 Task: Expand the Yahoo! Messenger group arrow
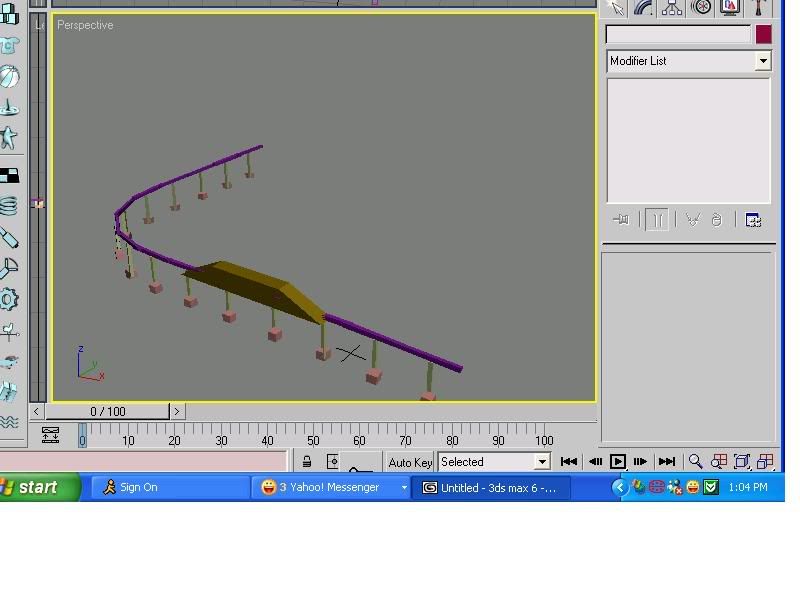(404, 488)
